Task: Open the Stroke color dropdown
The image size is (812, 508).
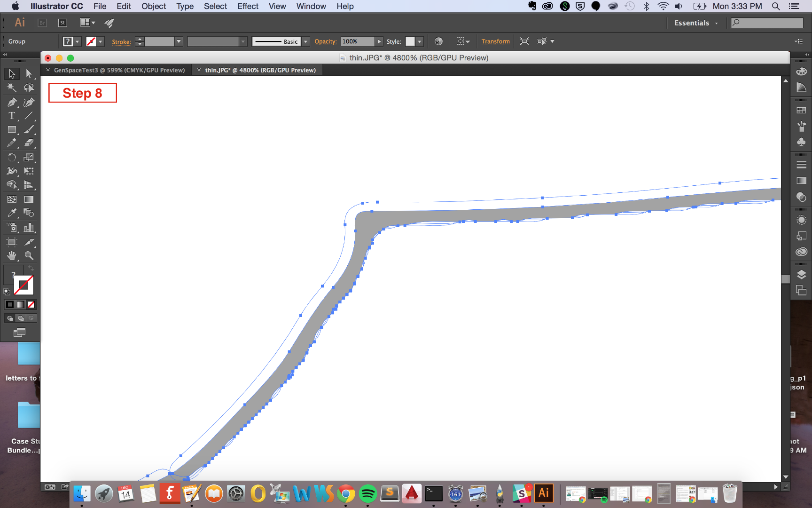Action: 101,41
